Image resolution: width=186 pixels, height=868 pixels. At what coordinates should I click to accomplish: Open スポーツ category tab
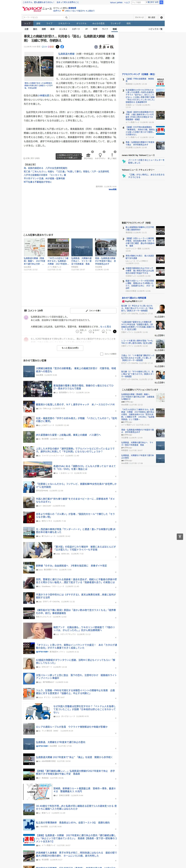tap(76, 29)
